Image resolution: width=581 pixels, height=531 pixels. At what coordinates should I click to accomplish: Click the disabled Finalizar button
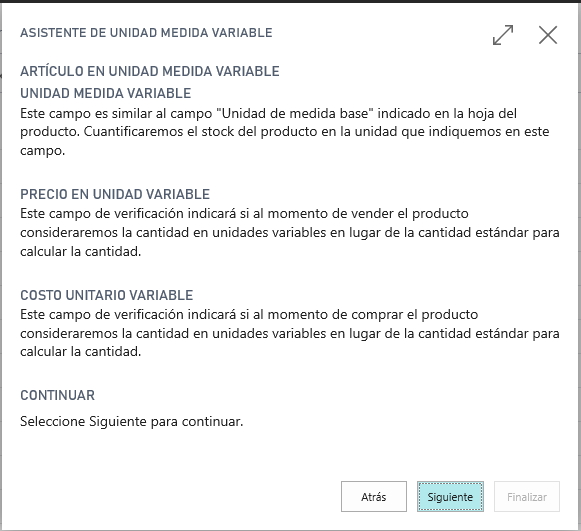pyautogui.click(x=527, y=497)
